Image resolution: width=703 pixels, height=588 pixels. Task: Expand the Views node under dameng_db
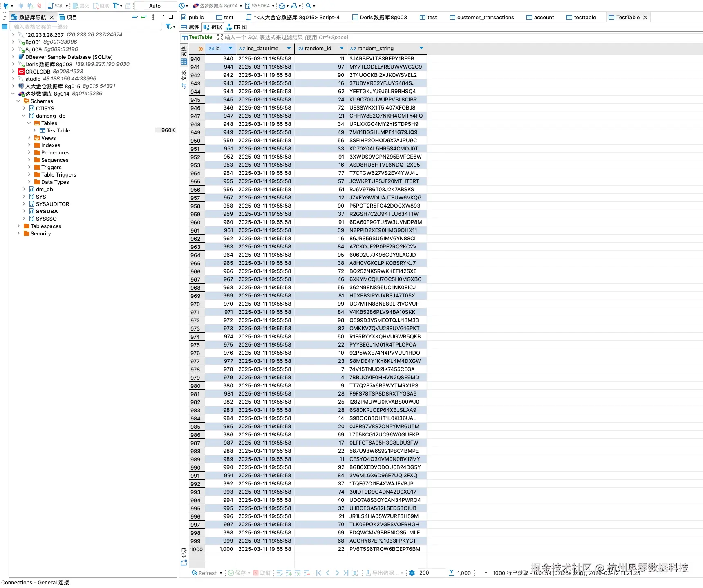click(29, 138)
